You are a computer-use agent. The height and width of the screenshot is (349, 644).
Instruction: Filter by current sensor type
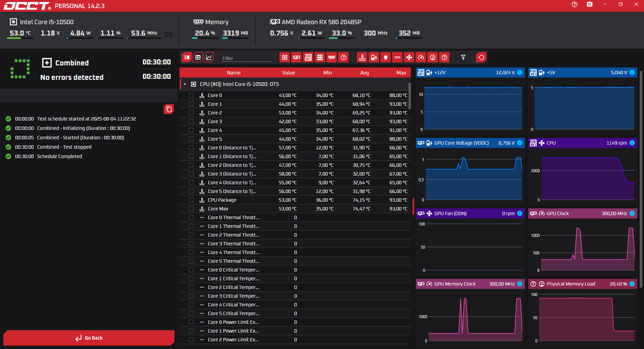pyautogui.click(x=397, y=57)
